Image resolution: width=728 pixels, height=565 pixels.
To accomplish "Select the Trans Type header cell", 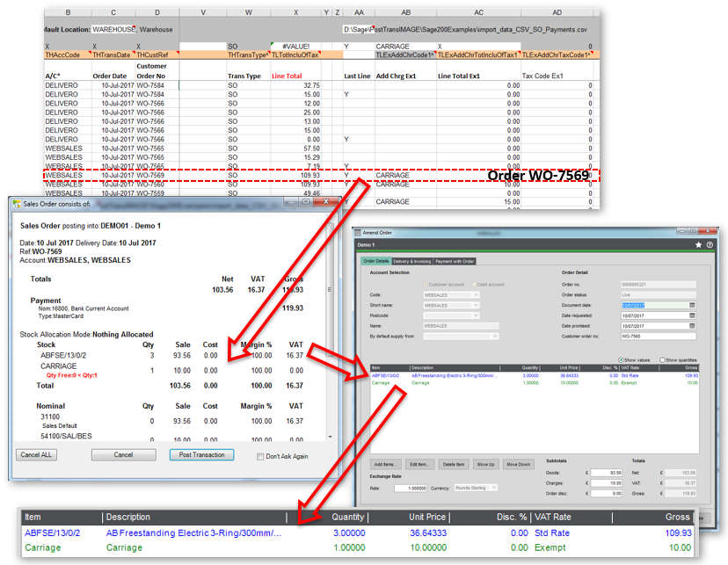I will tap(249, 76).
